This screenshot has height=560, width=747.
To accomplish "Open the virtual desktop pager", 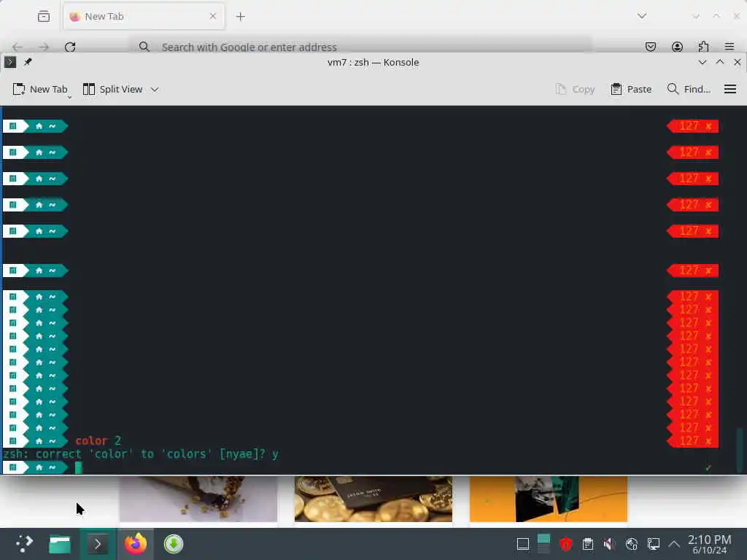I will coord(543,544).
